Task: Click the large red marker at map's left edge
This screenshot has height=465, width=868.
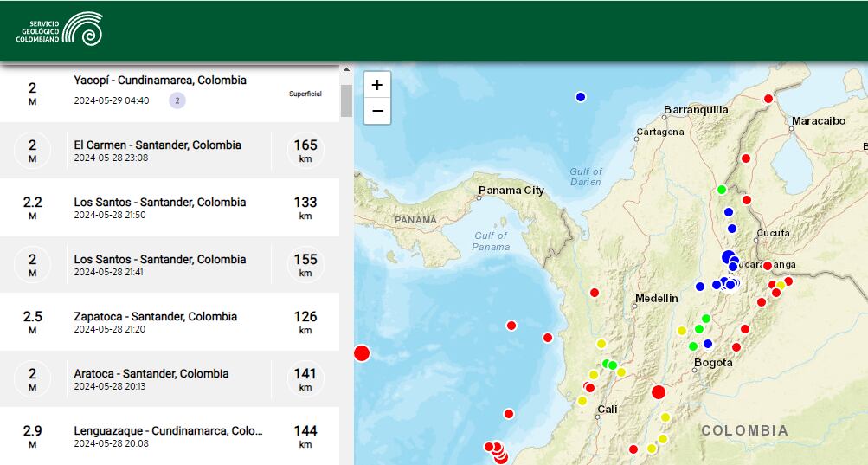Action: coord(362,352)
